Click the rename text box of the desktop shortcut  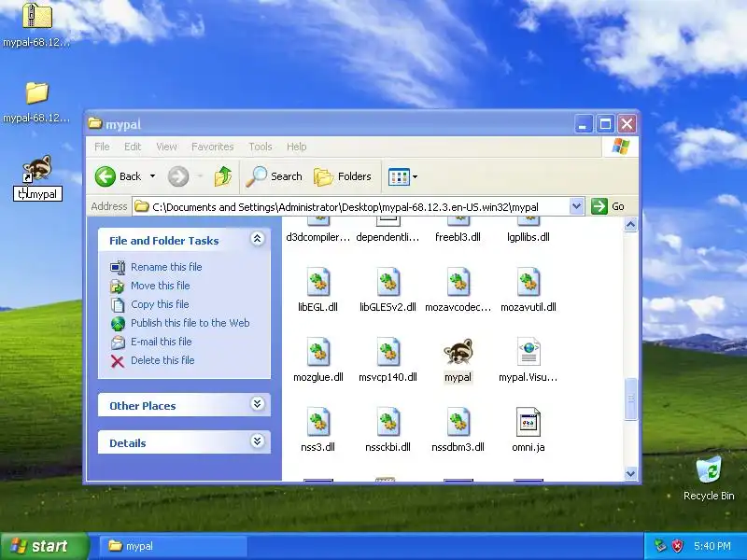[x=37, y=194]
